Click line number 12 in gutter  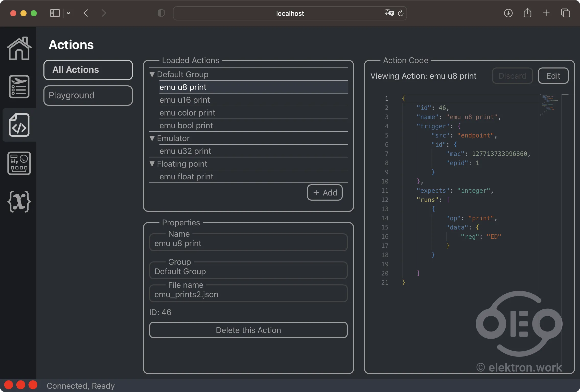(385, 200)
